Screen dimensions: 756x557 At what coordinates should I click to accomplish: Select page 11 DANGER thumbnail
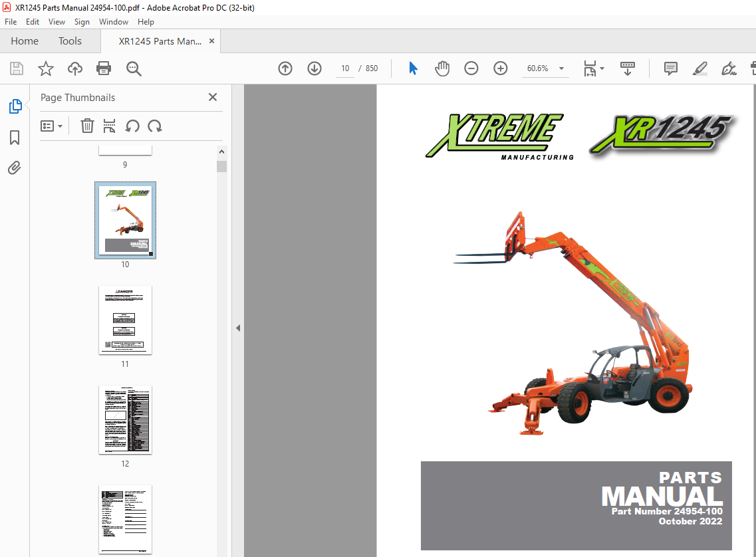pos(126,320)
